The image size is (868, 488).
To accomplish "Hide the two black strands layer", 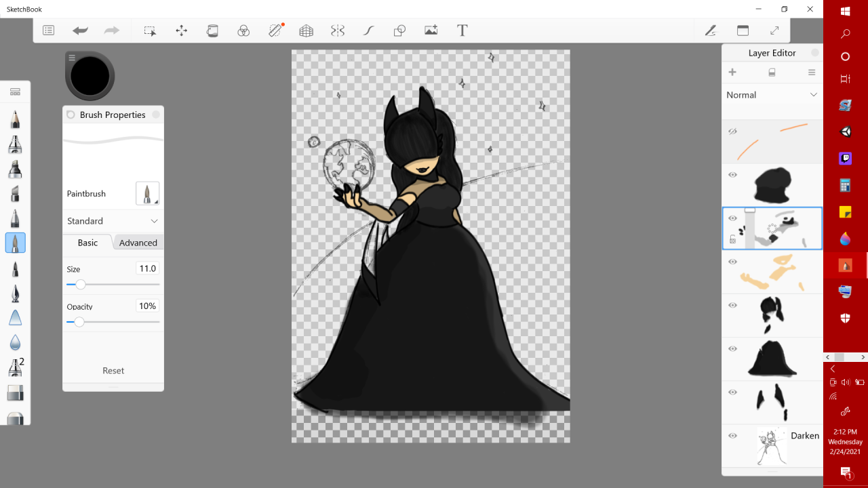I will pos(732,392).
